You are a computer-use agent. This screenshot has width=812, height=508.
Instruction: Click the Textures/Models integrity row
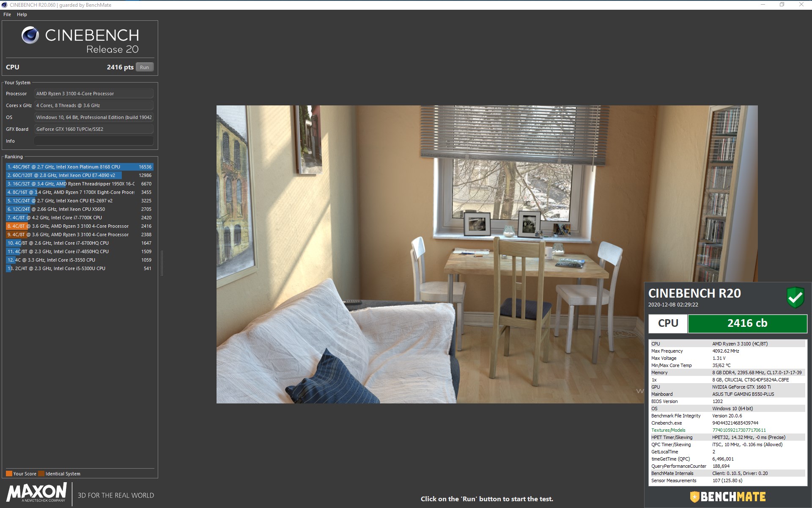[x=727, y=430]
